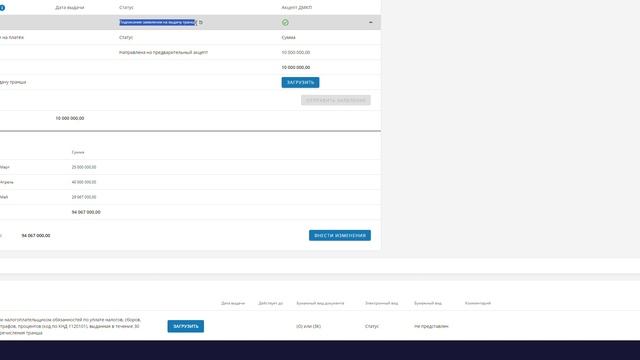The image size is (640, 360).
Task: Click the 'Акцепт ДМКЛ' column header
Action: coord(297,7)
